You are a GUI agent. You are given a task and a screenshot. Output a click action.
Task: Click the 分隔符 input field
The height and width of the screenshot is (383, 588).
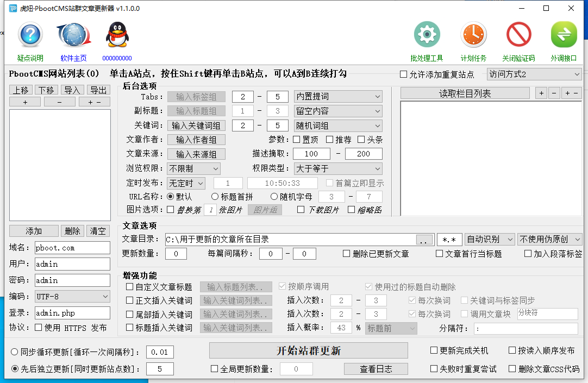526,329
